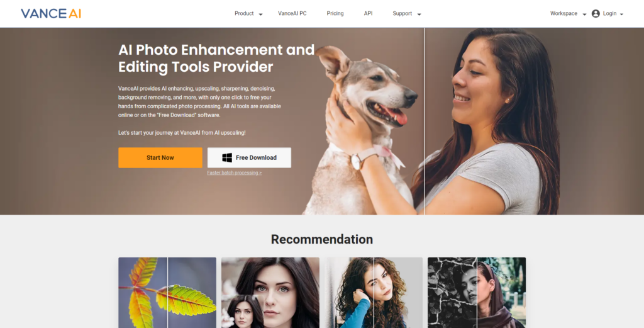
Task: Go to the Pricing page
Action: pos(335,14)
